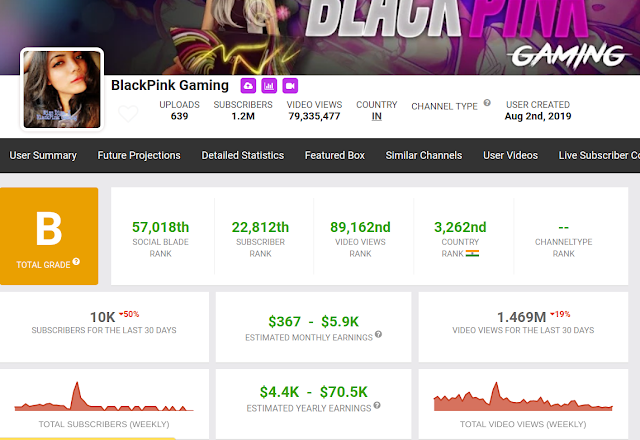
Task: Open the User Summary tab
Action: pyautogui.click(x=43, y=156)
